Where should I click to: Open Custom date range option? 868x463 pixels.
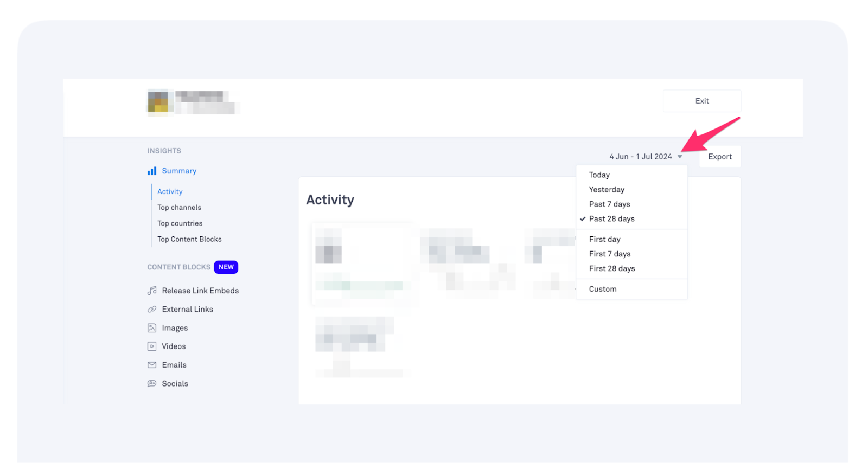click(602, 289)
